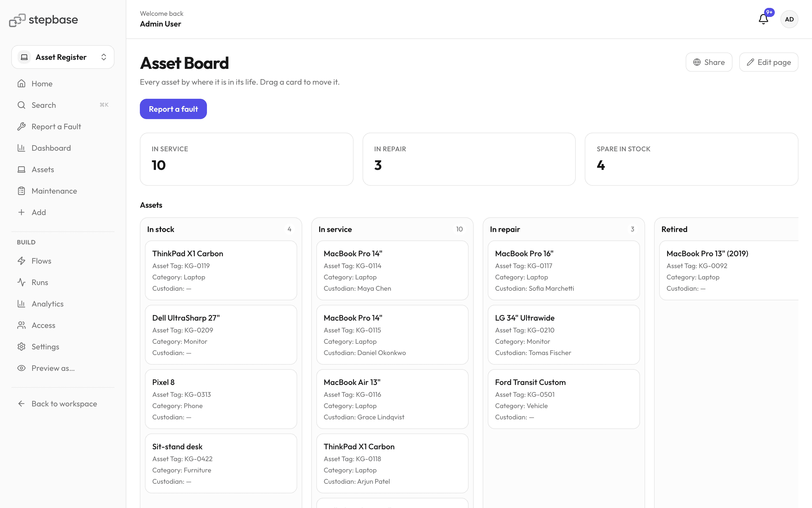812x508 pixels.
Task: Select the Spare In Stock stat card
Action: [x=691, y=159]
